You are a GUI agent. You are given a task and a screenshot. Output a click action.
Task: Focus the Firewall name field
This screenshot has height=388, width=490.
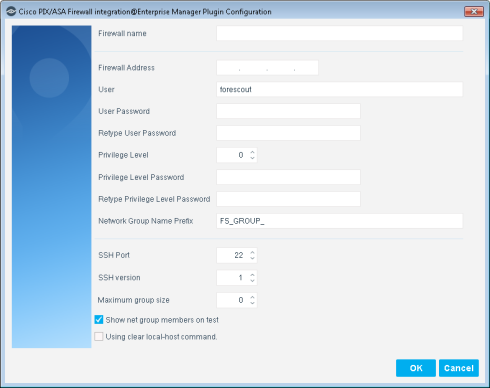click(339, 33)
